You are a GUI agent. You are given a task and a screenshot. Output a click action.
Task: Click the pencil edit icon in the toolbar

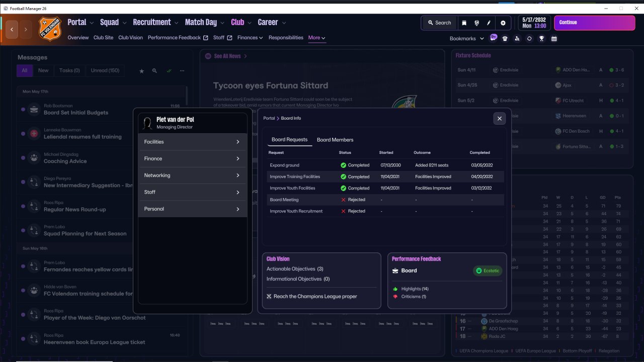point(489,23)
